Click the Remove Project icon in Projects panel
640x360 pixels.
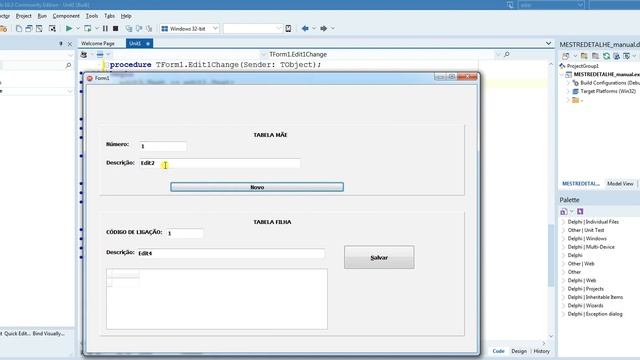[x=596, y=56]
